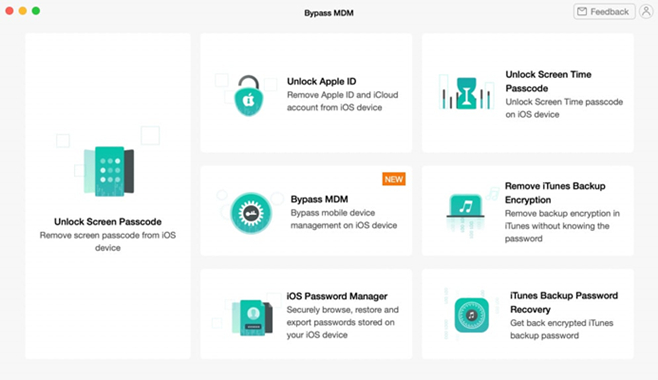Click the red close window button
658x380 pixels.
[9, 11]
